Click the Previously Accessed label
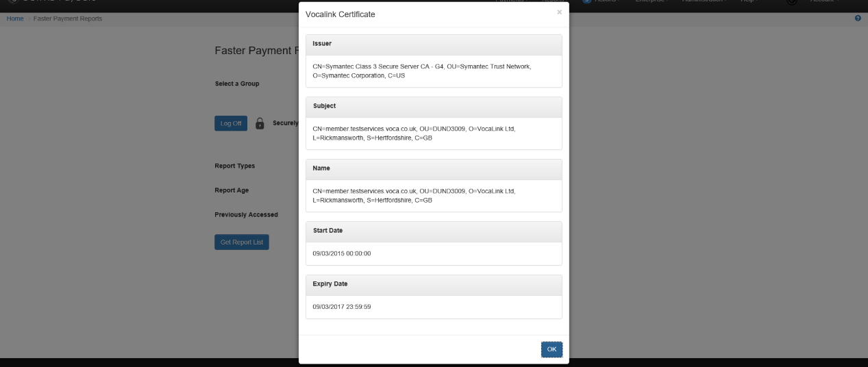This screenshot has height=367, width=868. point(246,214)
